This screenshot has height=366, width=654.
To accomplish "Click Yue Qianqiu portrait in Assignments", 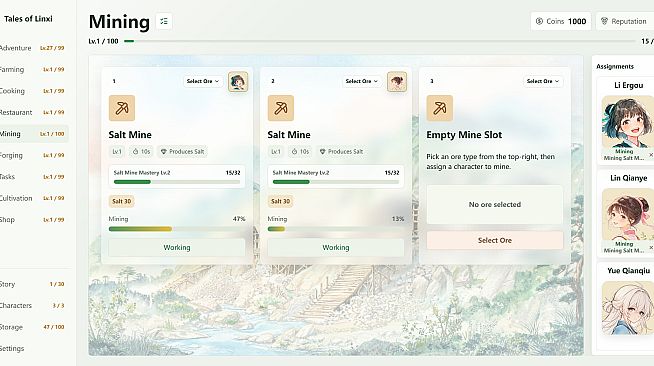I will coord(628,308).
